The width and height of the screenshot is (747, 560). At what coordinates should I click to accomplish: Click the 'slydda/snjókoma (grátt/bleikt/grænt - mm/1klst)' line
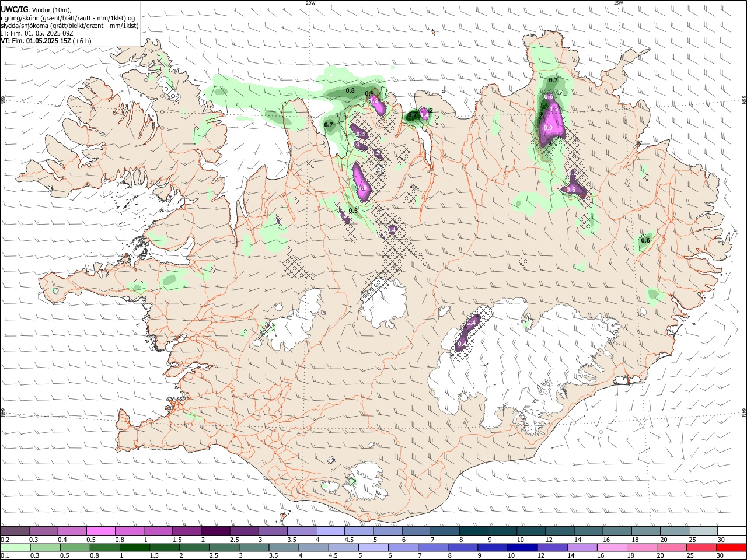coord(69,26)
